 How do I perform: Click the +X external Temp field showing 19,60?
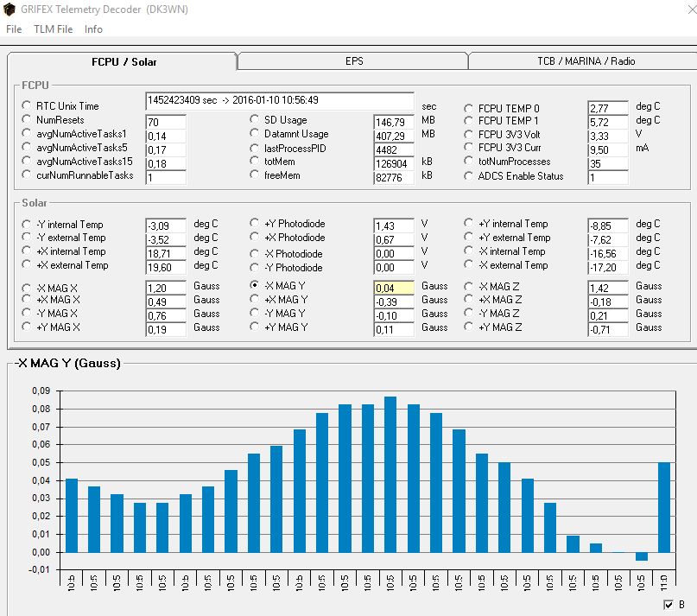pyautogui.click(x=166, y=267)
